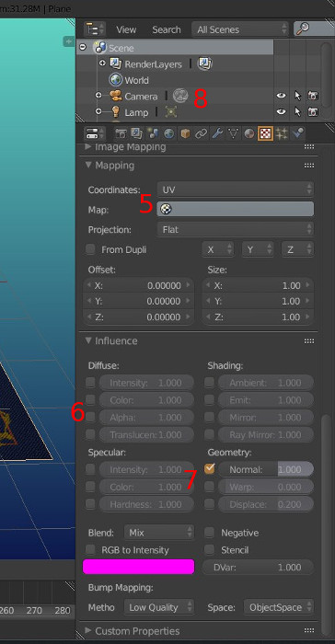Open the Physics properties icon
This screenshot has width=335, height=644.
(297, 133)
